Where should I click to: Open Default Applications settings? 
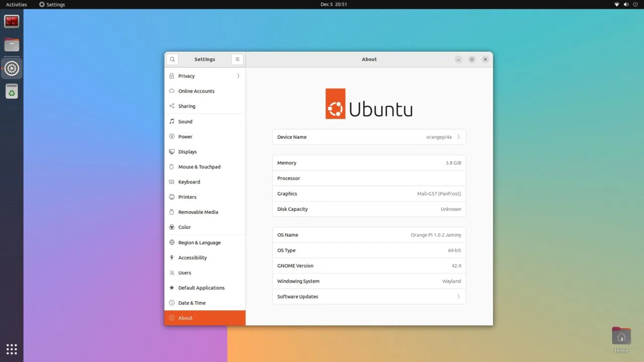201,288
